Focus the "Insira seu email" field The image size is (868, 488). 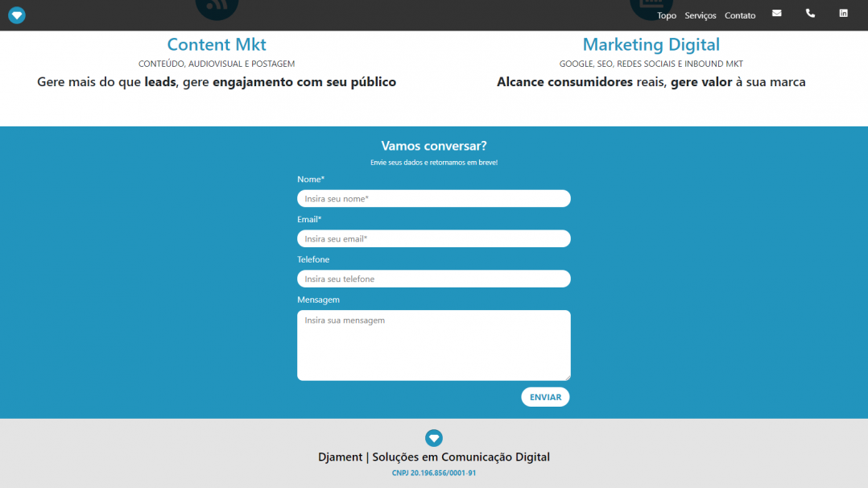(x=433, y=238)
